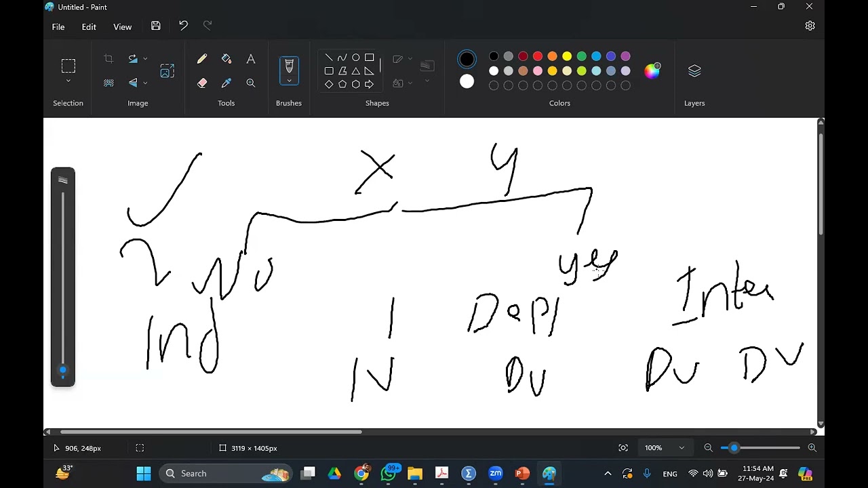Open the Brushes type dropdown
Image resolution: width=868 pixels, height=488 pixels.
pos(289,81)
